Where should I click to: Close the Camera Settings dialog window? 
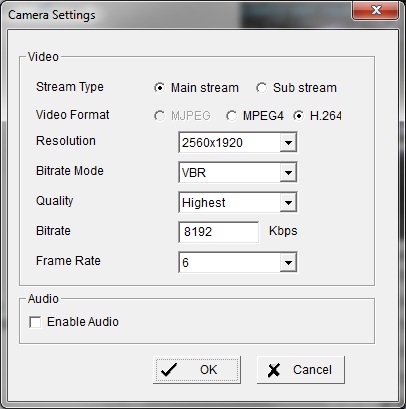tap(375, 10)
